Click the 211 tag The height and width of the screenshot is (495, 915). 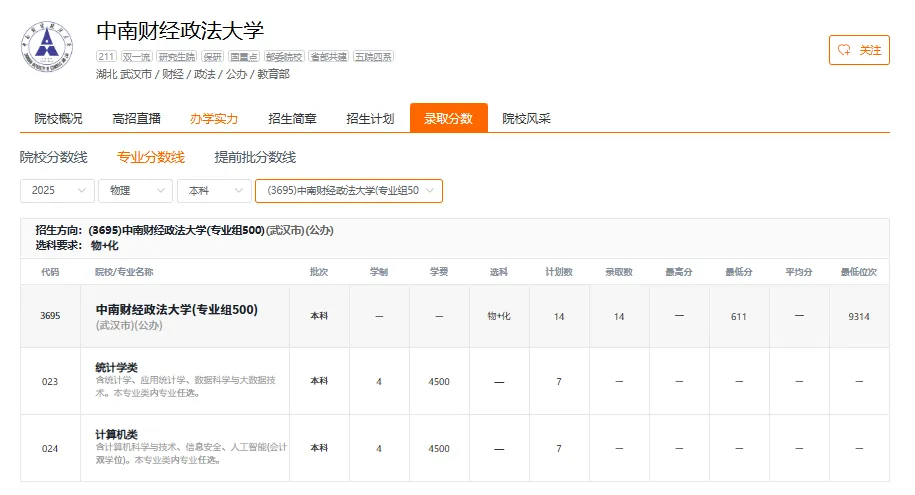(x=106, y=57)
